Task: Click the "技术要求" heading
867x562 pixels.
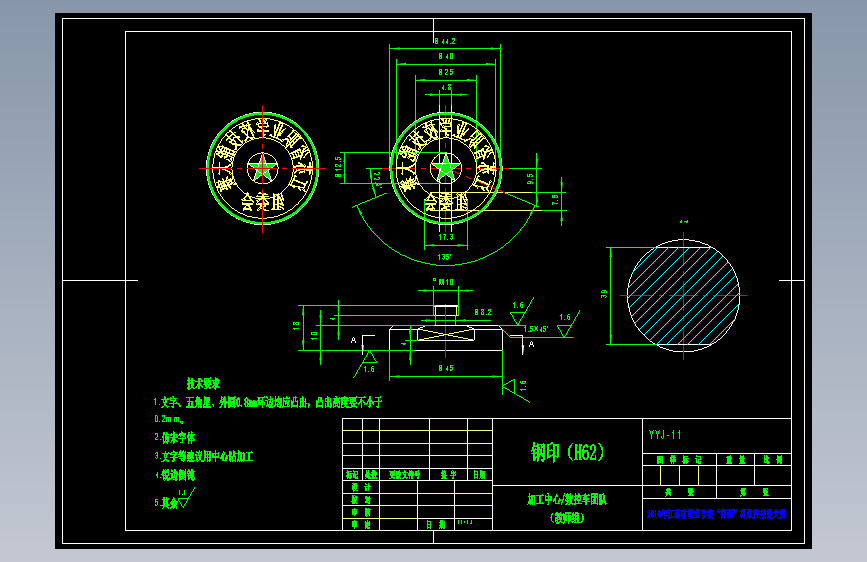Action: point(203,383)
